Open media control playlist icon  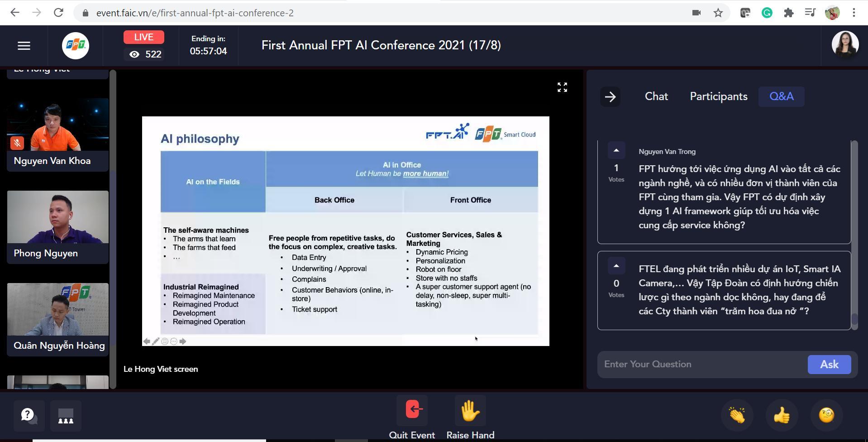click(x=810, y=13)
